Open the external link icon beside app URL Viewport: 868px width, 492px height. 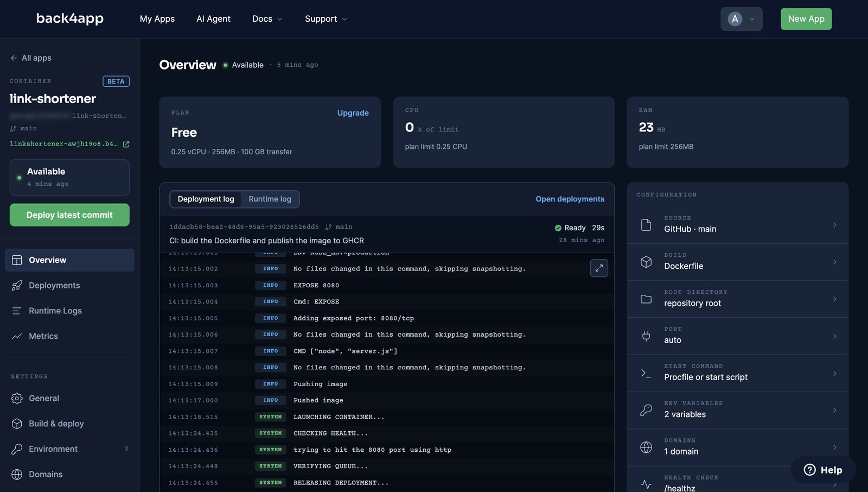pyautogui.click(x=126, y=144)
